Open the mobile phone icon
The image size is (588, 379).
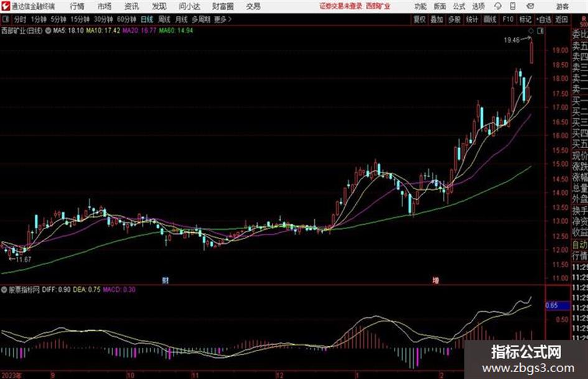(x=513, y=6)
